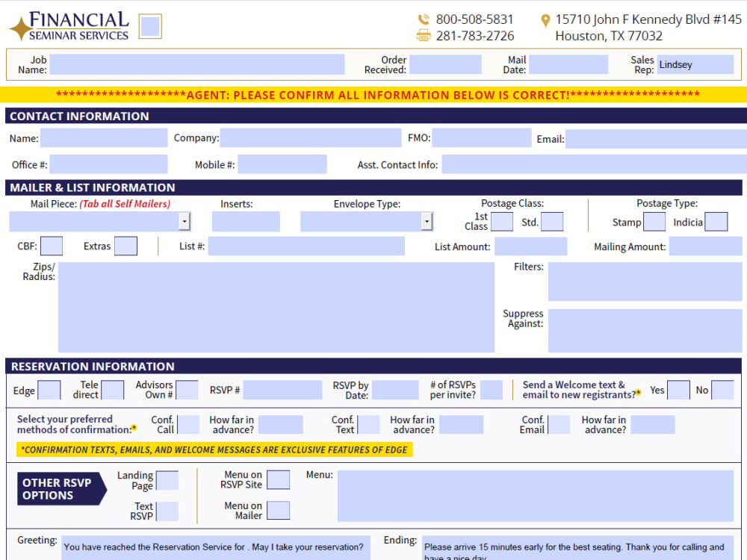Click the Reservation Information section header
Screen dimensions: 747x560
click(373, 366)
